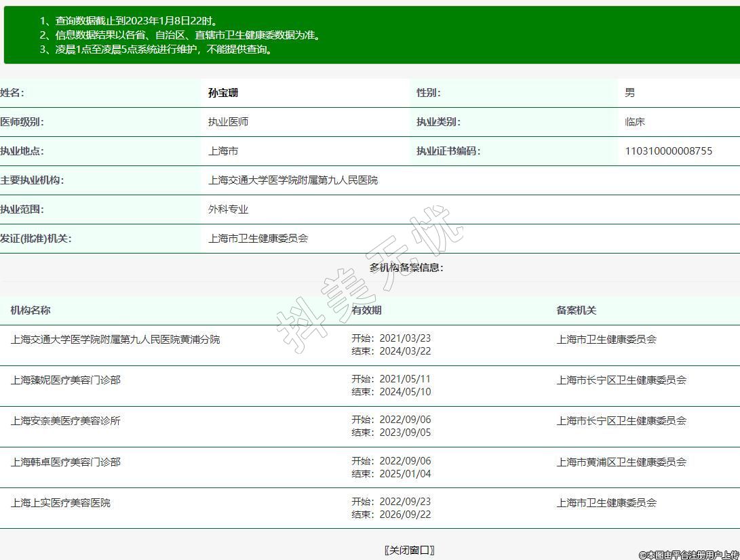Click the 上海市 practice location value
Screen dimensions: 740x560
pyautogui.click(x=223, y=151)
